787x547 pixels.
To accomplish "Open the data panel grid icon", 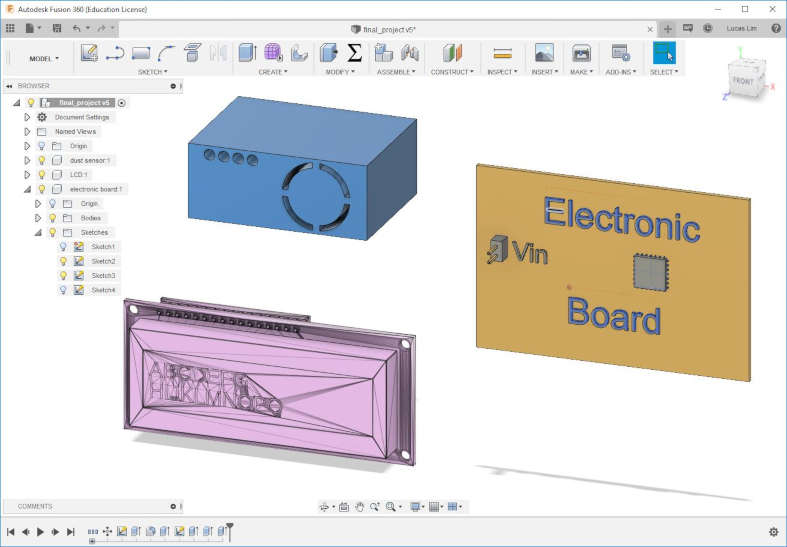I will click(x=10, y=29).
